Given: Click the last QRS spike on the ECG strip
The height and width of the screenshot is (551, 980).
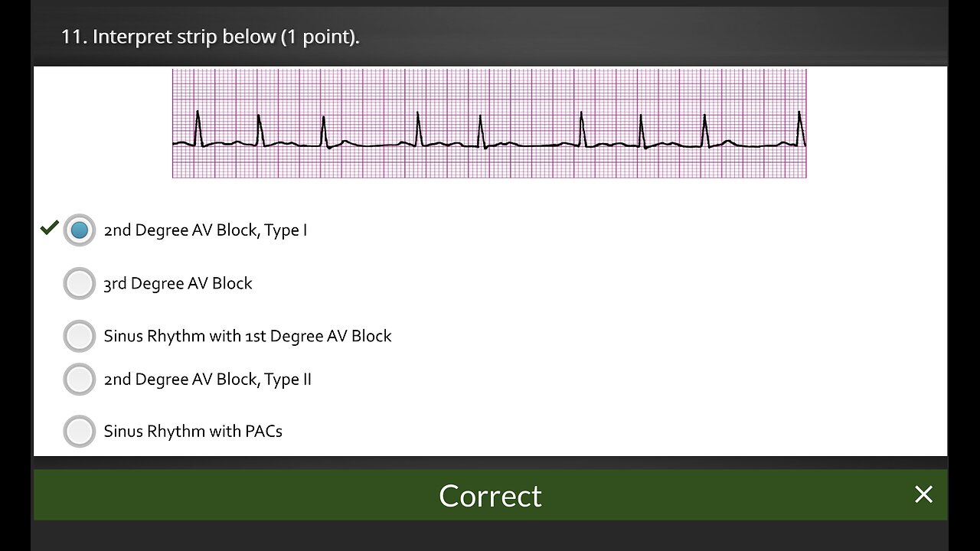Looking at the screenshot, I should pos(799,128).
